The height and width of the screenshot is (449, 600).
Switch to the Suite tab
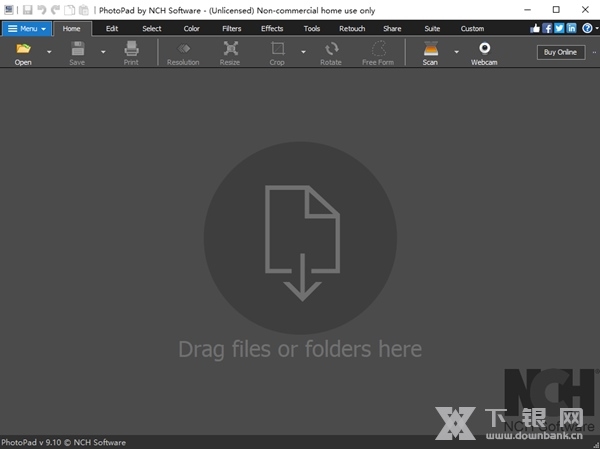[432, 29]
